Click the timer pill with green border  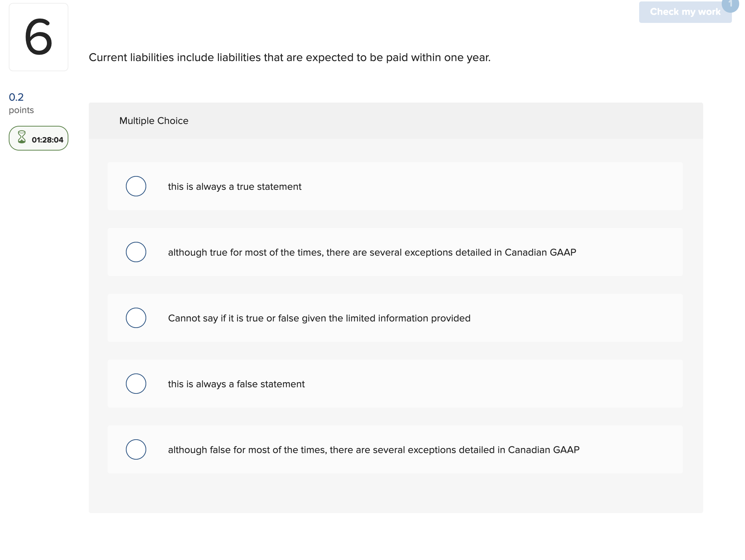pos(38,138)
